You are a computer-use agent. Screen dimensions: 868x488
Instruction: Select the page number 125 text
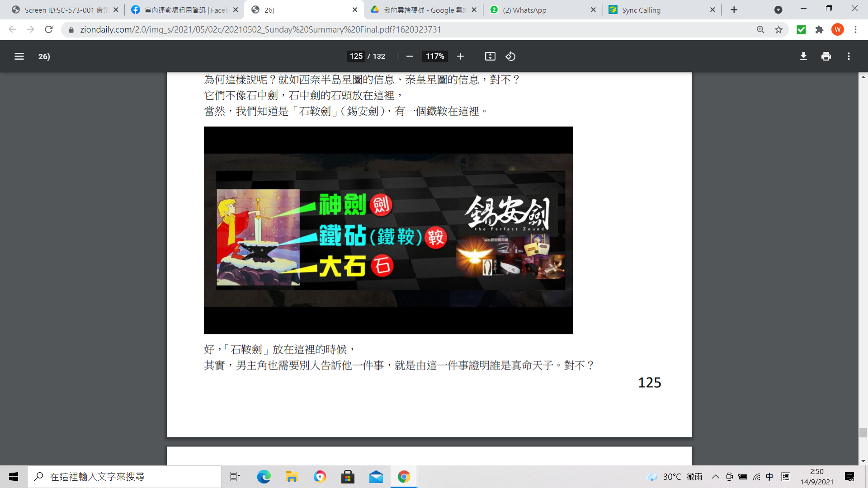pos(649,383)
